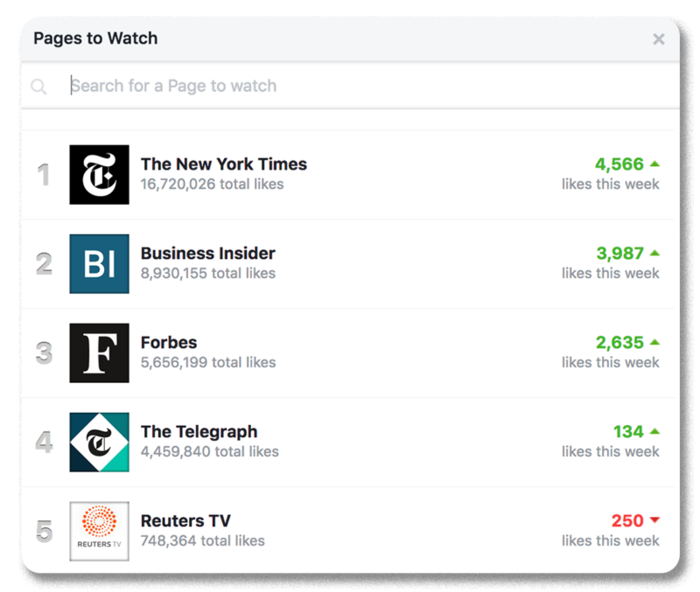
Task: Click the Reuters TV logo thumbnail
Action: tap(99, 532)
